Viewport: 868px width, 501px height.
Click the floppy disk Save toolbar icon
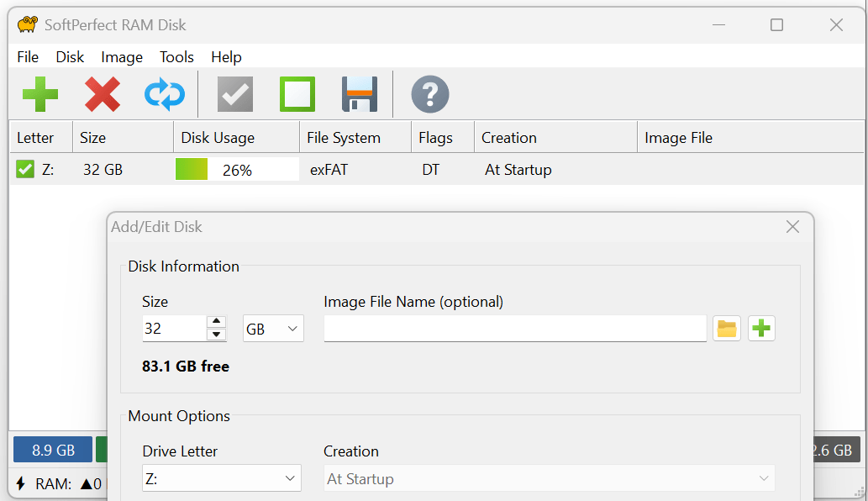coord(360,94)
